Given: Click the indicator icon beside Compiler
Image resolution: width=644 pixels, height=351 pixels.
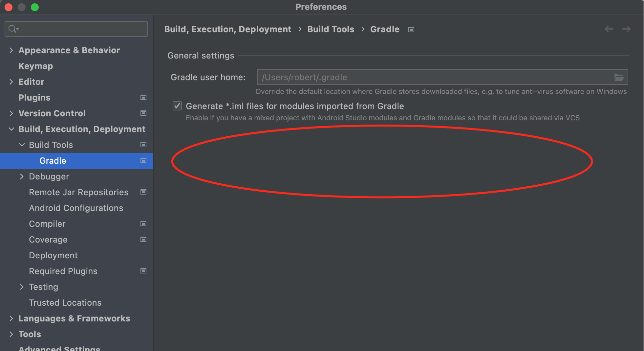Looking at the screenshot, I should pos(143,223).
